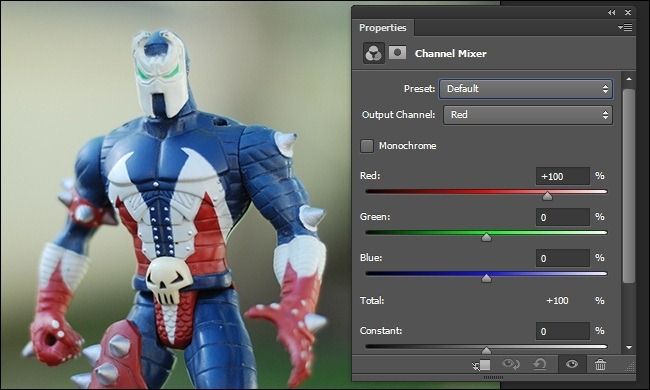Open the Output Channel dropdown
The width and height of the screenshot is (650, 390).
point(528,115)
